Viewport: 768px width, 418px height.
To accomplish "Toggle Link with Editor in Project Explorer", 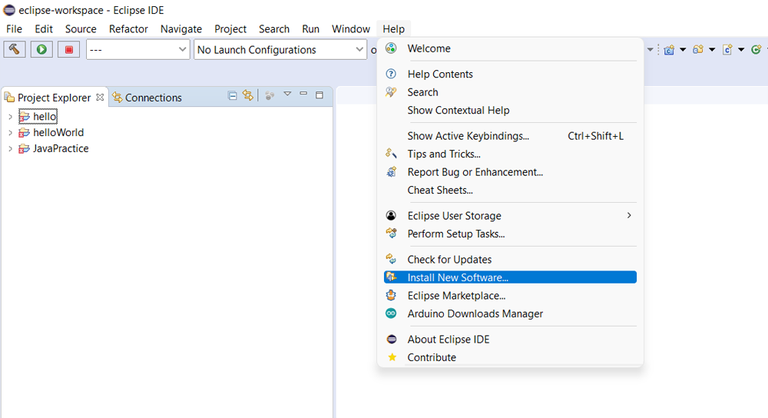I will pos(248,96).
